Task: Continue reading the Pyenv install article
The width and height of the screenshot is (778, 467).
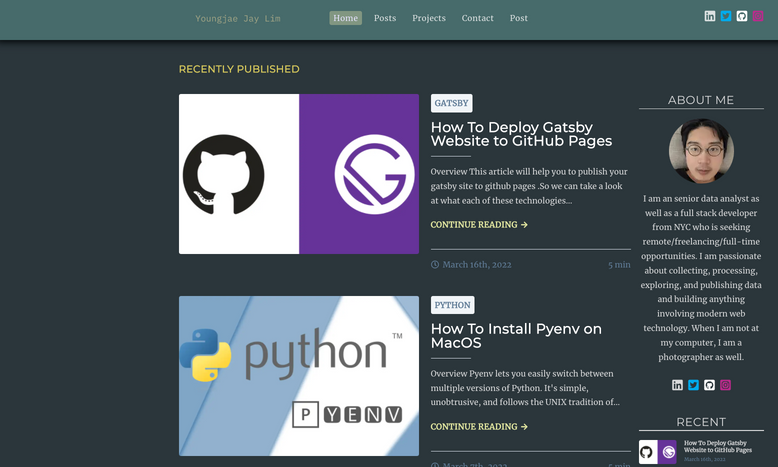Action: [479, 427]
